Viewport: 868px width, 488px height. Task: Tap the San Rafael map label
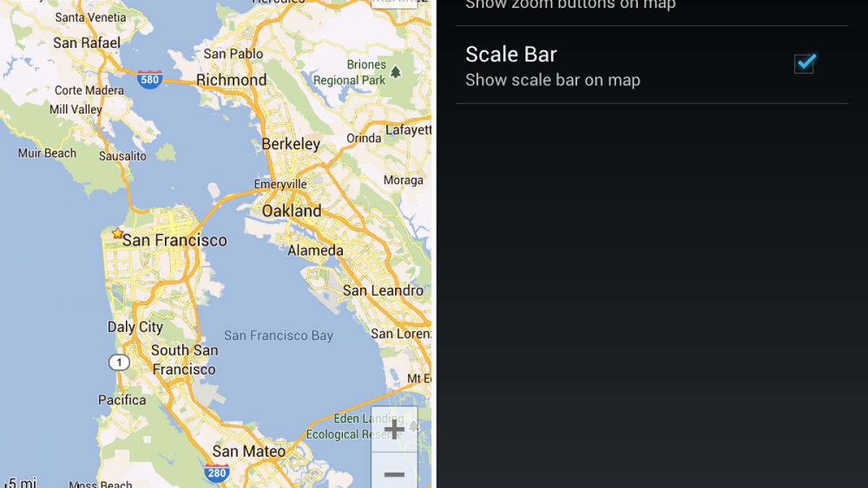pos(87,43)
